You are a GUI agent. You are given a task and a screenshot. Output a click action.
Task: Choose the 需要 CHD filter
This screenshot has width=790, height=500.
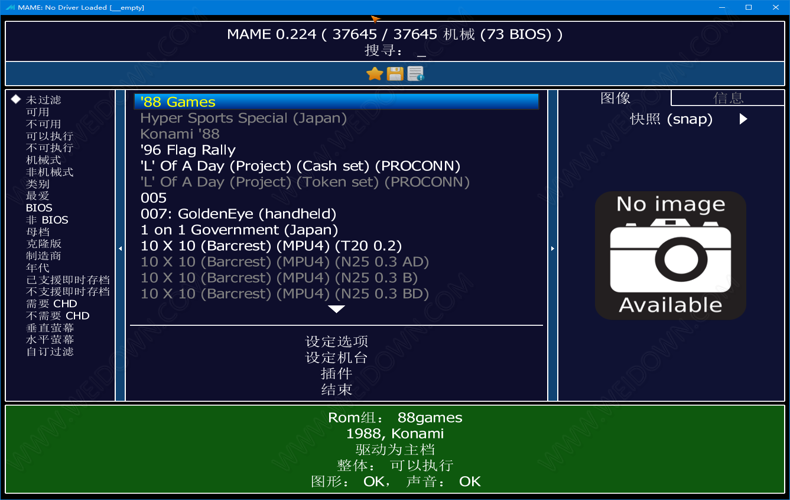pyautogui.click(x=51, y=303)
